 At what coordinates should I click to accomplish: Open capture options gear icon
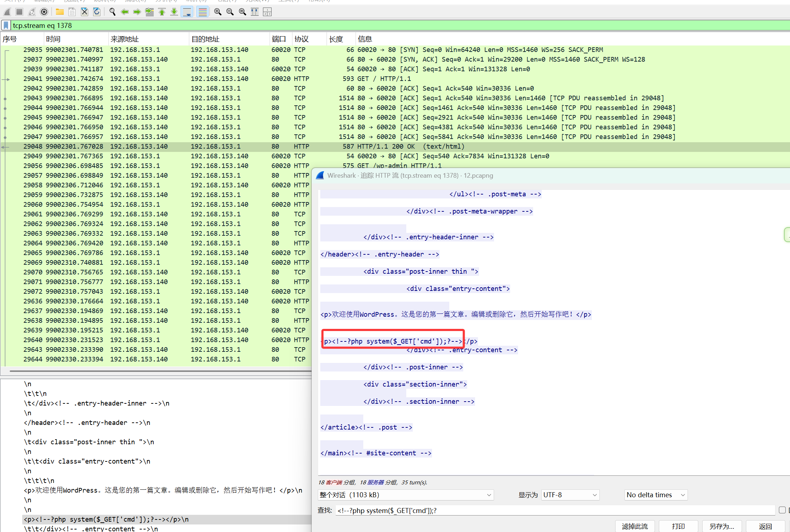tap(44, 12)
